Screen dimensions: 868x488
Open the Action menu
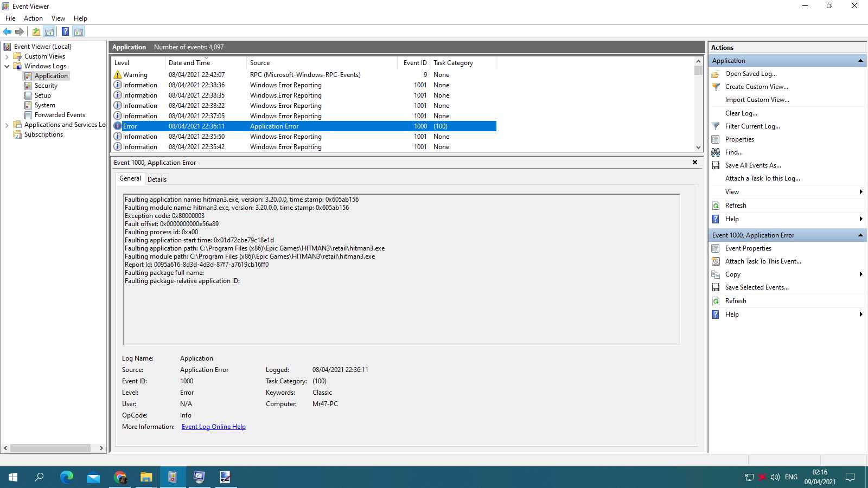pyautogui.click(x=33, y=18)
